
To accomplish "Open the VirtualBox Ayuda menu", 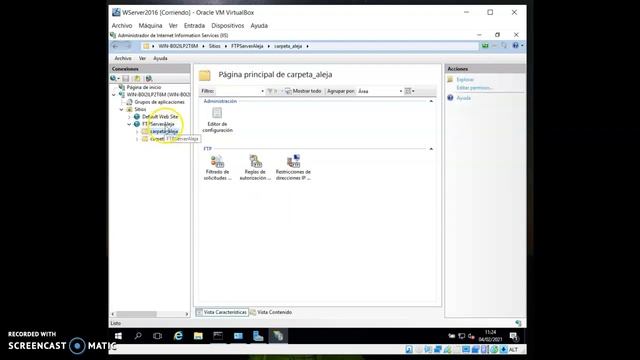I will 259,25.
